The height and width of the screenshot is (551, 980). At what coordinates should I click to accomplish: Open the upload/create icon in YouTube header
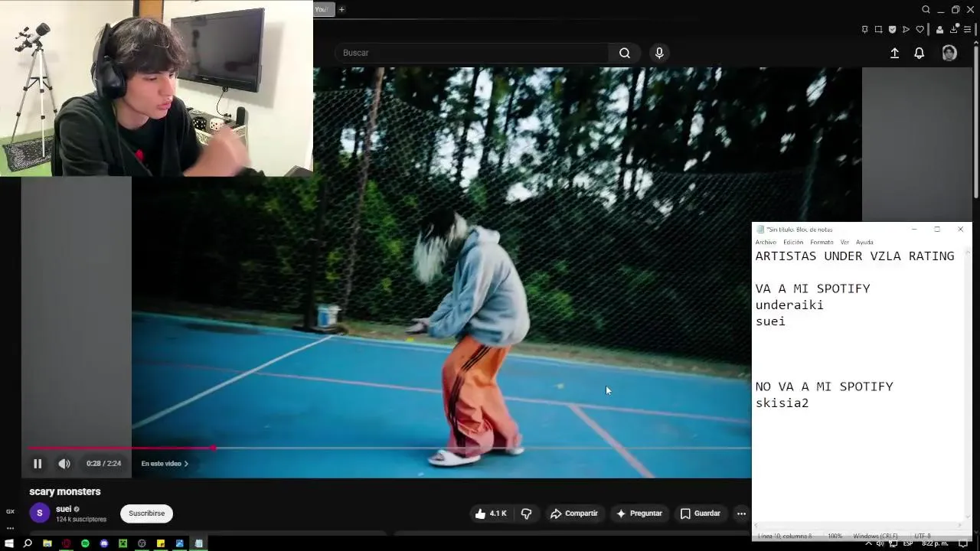tap(894, 53)
